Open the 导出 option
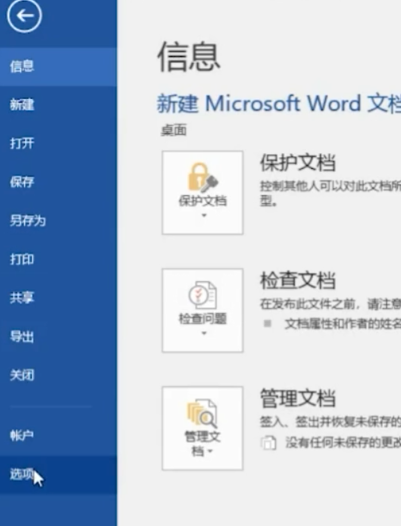Image resolution: width=403 pixels, height=526 pixels. point(58,336)
